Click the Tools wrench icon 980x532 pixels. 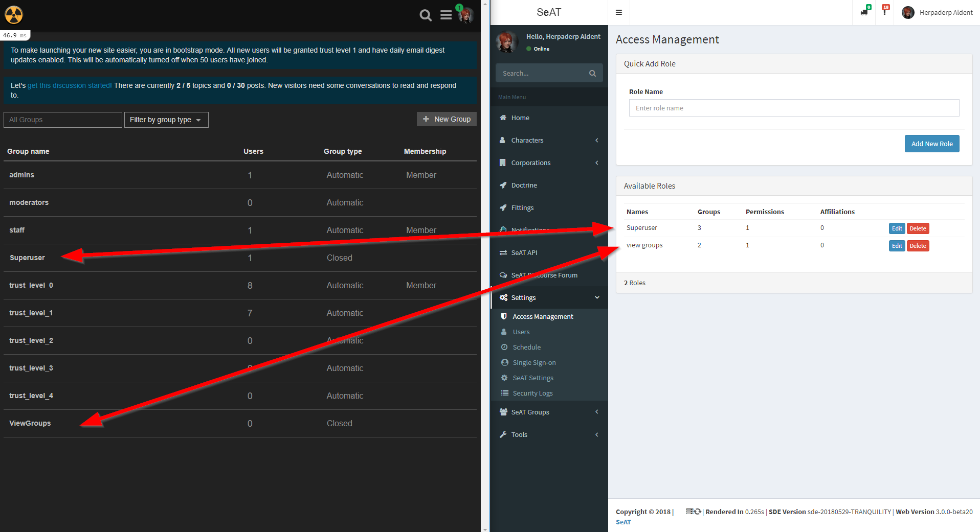point(503,434)
